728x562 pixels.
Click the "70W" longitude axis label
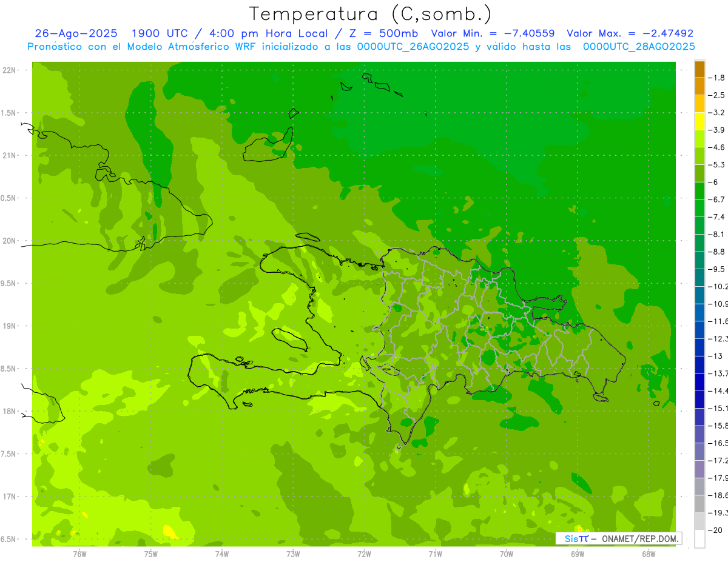coord(507,554)
